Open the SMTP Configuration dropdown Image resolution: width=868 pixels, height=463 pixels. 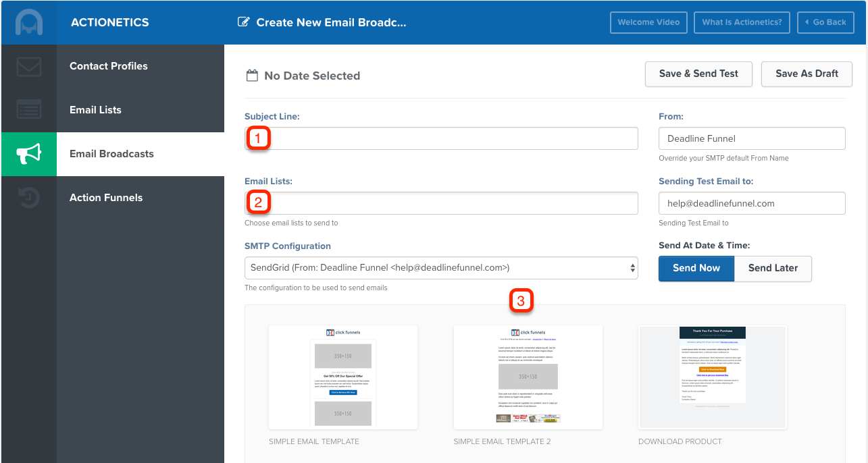(x=441, y=268)
